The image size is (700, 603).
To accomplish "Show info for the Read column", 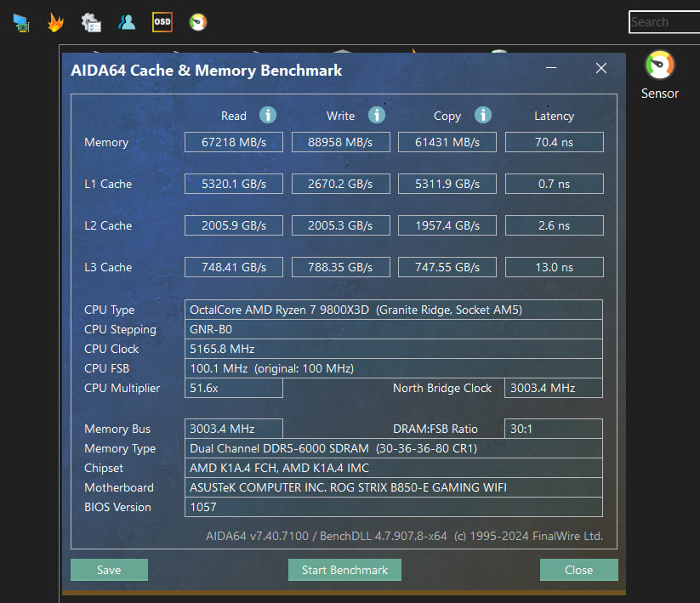I will (268, 115).
